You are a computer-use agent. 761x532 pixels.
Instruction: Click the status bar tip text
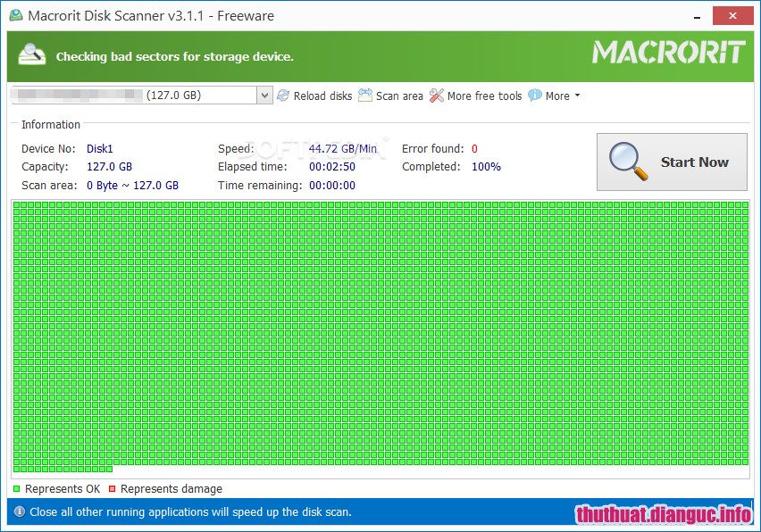click(x=191, y=512)
